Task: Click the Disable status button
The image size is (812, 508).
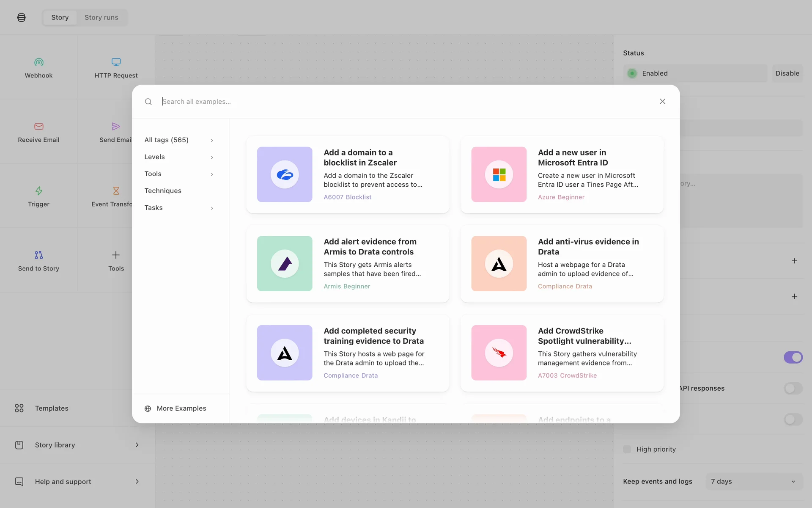Action: pos(787,73)
